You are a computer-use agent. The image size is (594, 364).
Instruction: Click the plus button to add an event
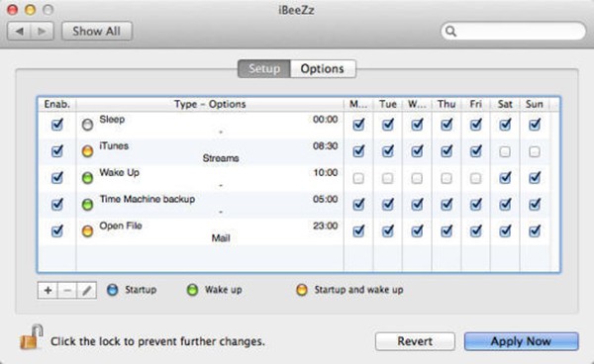coord(48,290)
